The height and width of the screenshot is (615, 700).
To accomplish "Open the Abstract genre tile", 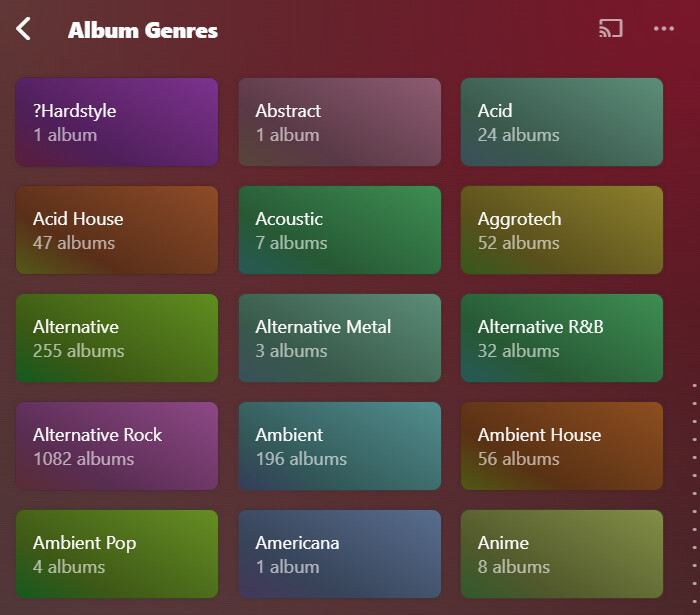I will pos(339,122).
